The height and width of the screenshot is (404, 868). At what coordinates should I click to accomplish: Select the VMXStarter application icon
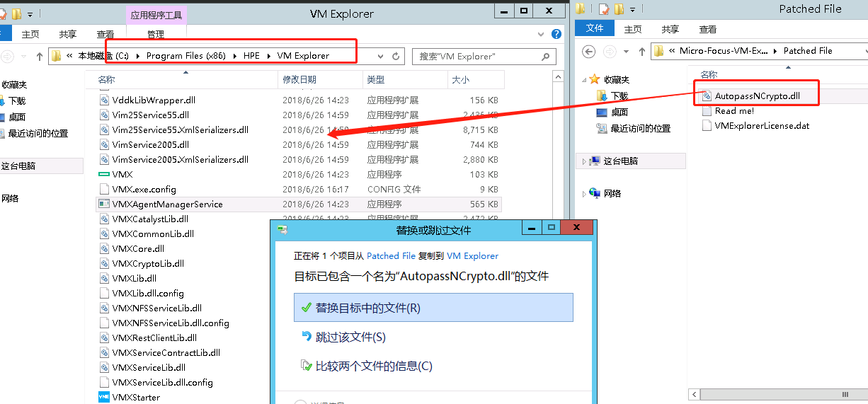(x=104, y=398)
